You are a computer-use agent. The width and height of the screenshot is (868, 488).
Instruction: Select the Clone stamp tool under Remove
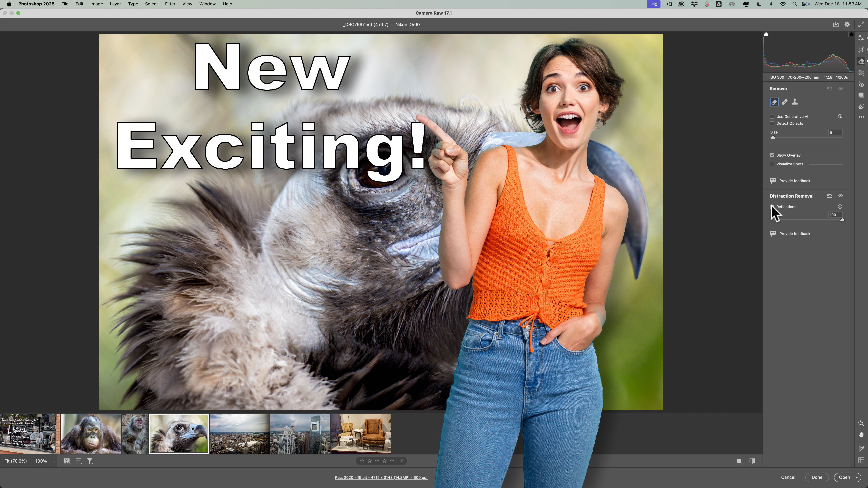(795, 102)
